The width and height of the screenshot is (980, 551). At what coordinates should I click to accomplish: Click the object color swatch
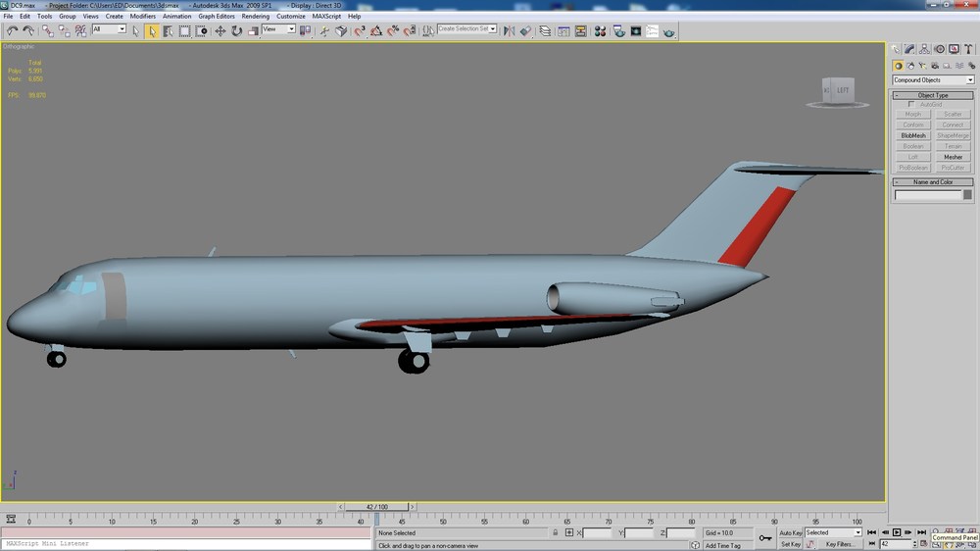point(967,195)
